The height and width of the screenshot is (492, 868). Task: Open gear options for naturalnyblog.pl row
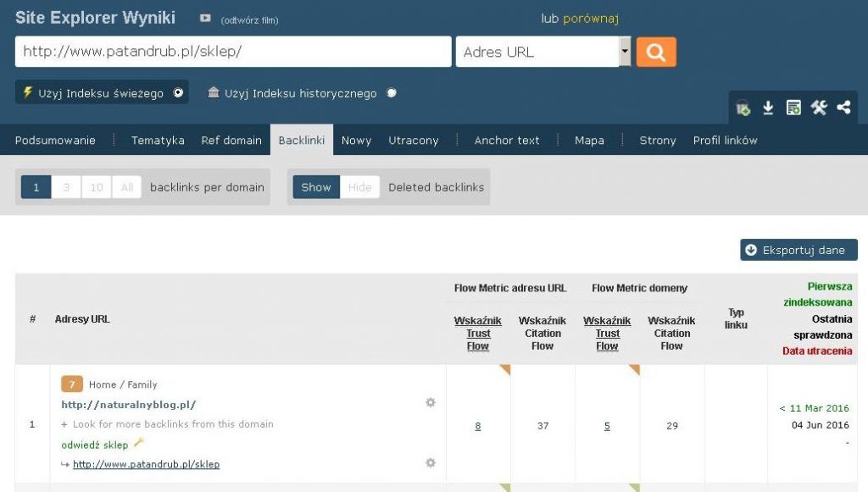coord(431,403)
